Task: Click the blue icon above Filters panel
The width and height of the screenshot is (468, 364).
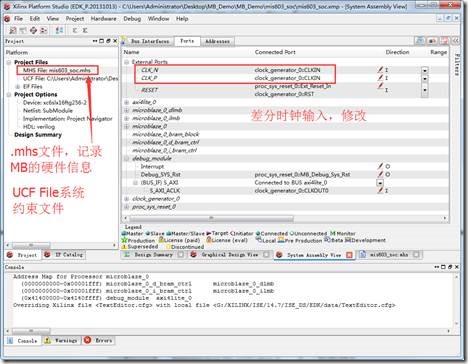Action: click(419, 41)
